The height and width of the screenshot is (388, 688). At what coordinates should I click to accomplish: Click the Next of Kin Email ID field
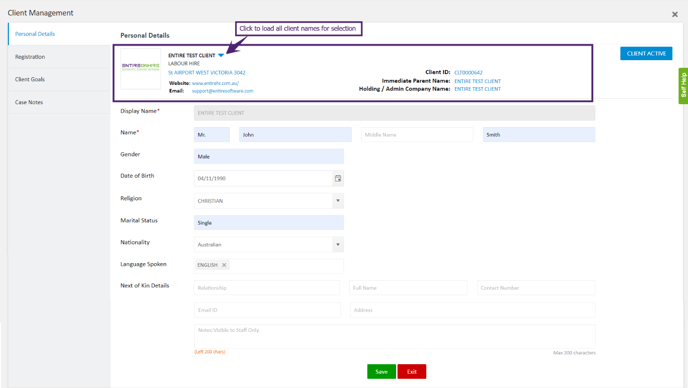(x=267, y=310)
